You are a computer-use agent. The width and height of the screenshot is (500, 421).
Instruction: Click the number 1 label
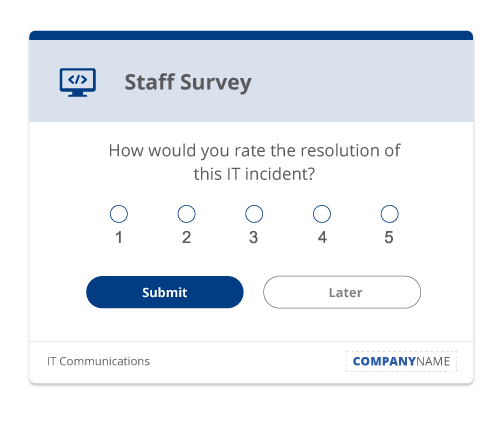point(119,237)
